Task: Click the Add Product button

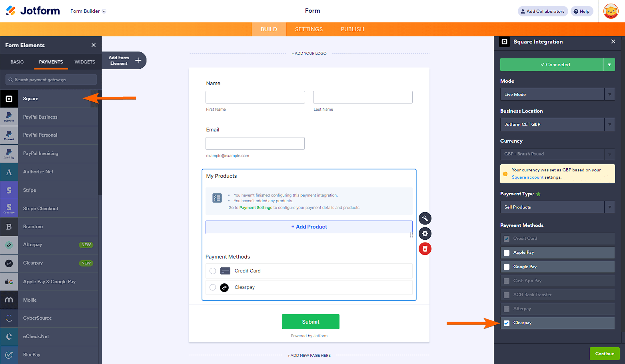Action: [x=309, y=227]
